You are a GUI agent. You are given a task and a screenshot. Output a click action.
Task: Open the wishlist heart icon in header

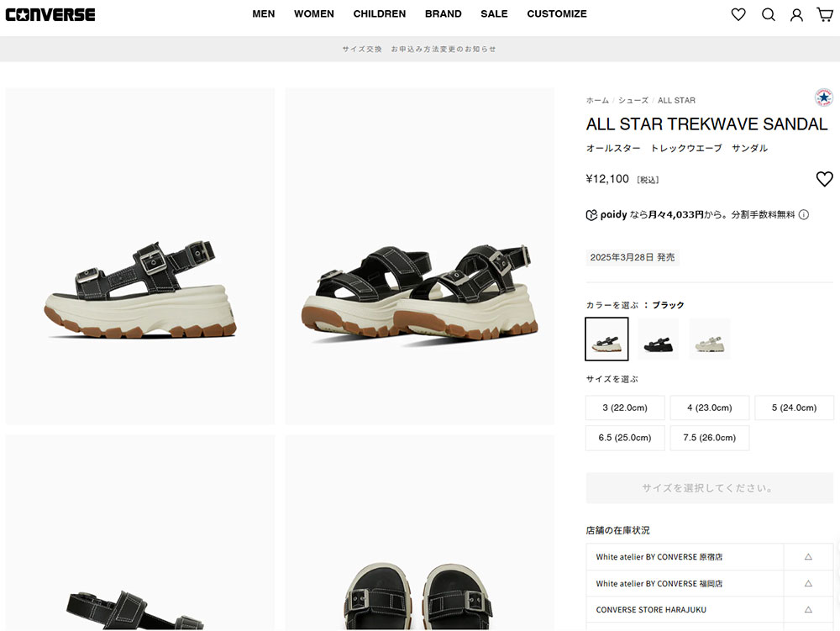click(738, 14)
